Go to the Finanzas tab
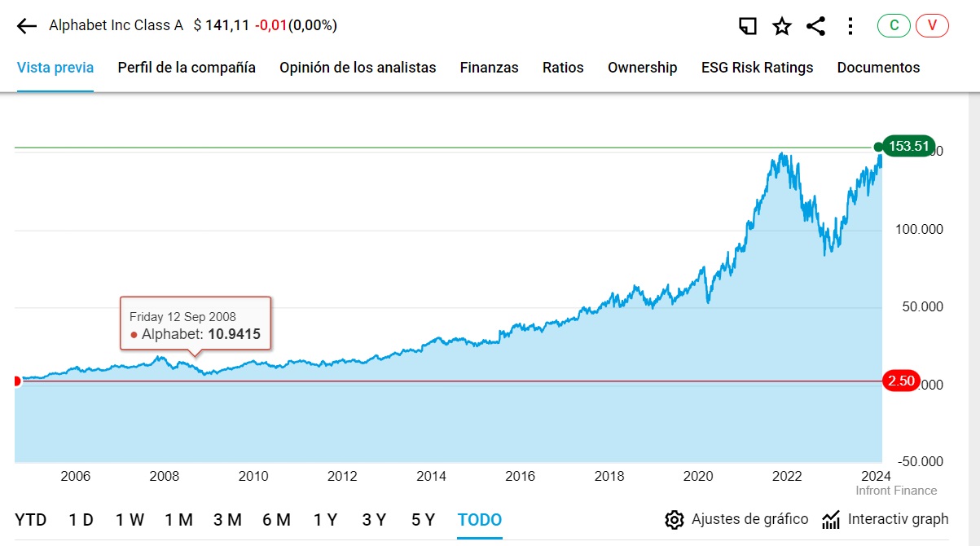Screen dimensions: 980x546 (x=489, y=68)
